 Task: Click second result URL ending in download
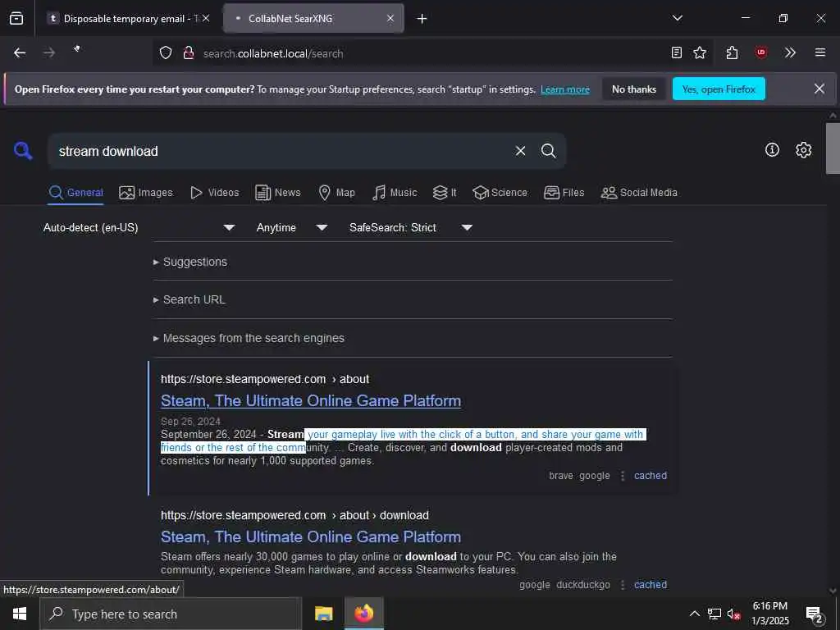tap(294, 515)
